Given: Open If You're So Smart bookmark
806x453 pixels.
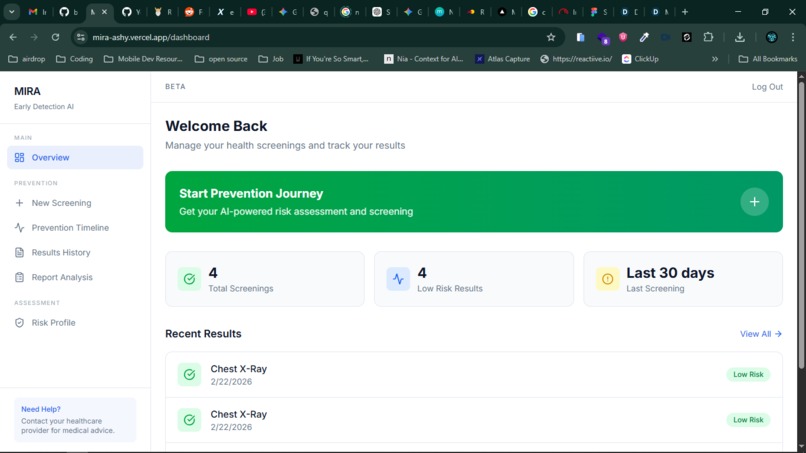Looking at the screenshot, I should click(x=331, y=59).
